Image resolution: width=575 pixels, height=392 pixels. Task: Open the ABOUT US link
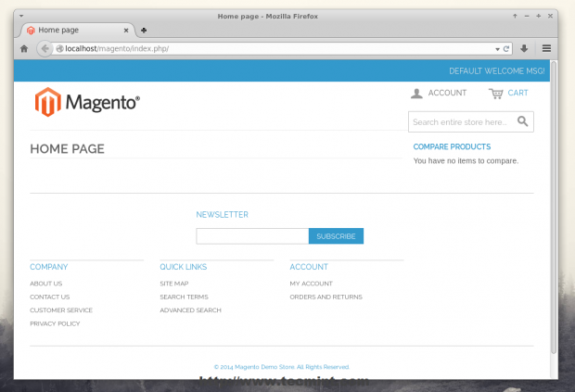tap(45, 284)
